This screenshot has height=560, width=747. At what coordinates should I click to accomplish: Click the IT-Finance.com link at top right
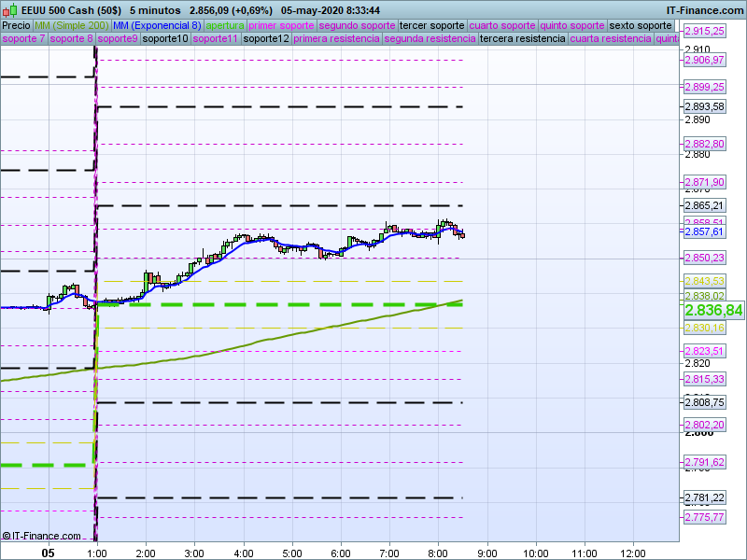point(704,9)
